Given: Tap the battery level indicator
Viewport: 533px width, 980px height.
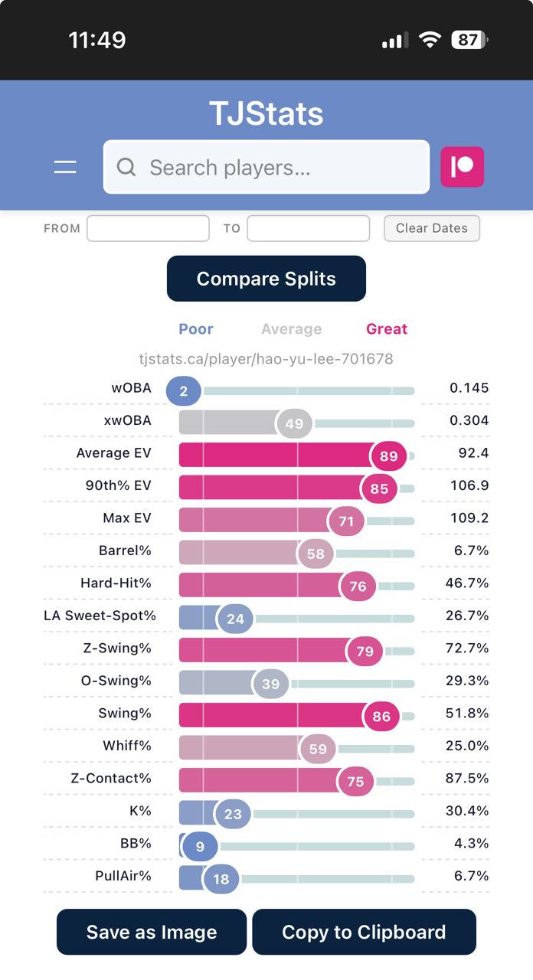Looking at the screenshot, I should (469, 40).
